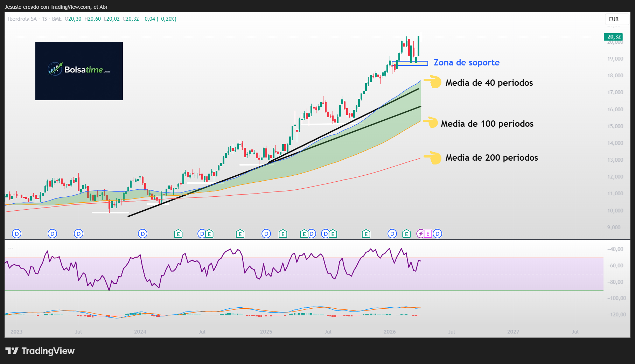Click the hand pointing at Media de 200 periodos

click(433, 157)
